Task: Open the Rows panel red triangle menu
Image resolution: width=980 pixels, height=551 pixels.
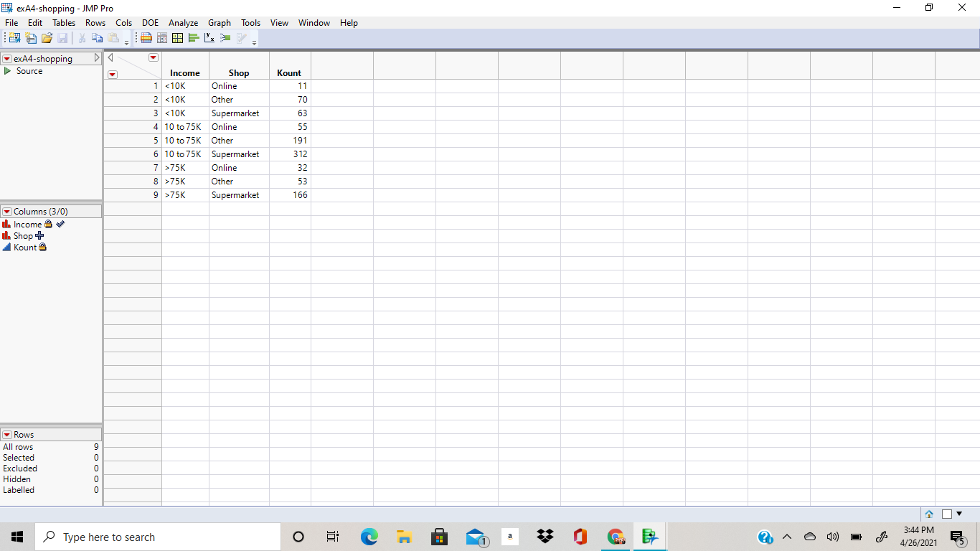Action: [7, 435]
